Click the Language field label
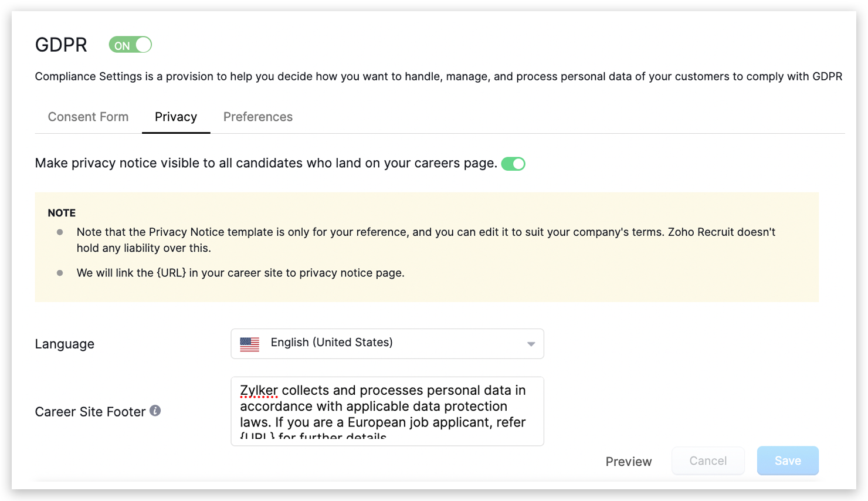Screen dimensions: 868x501 pyautogui.click(x=65, y=344)
